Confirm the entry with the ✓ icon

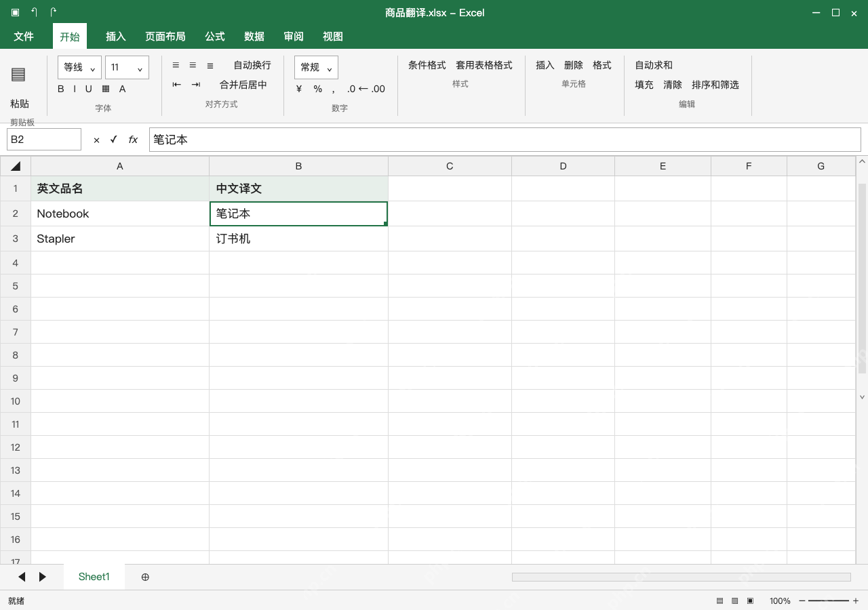pyautogui.click(x=113, y=140)
